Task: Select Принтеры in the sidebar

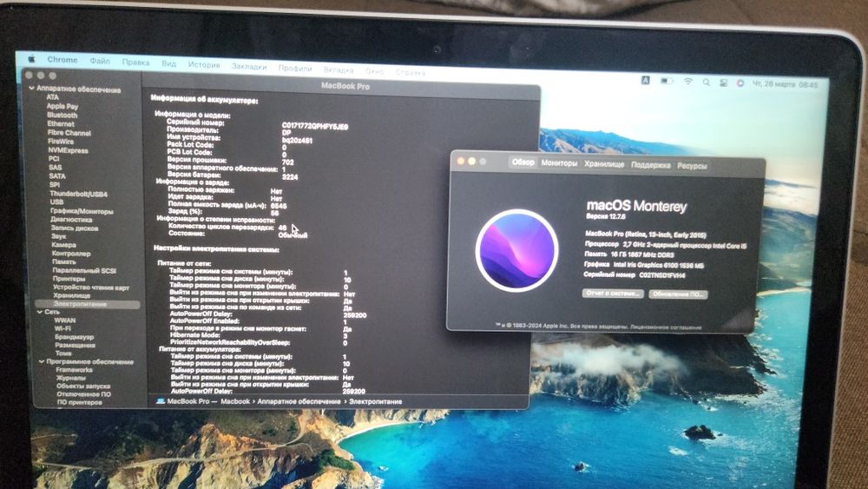Action: [x=69, y=279]
